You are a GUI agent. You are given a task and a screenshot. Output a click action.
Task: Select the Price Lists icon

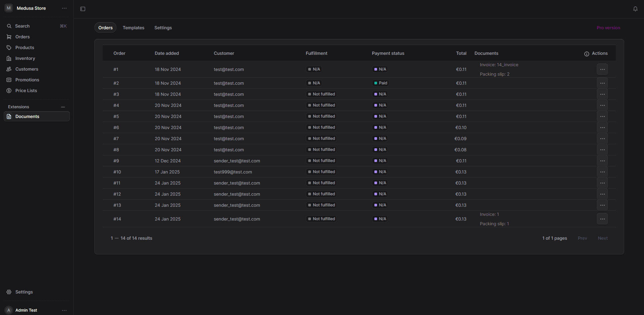point(9,90)
